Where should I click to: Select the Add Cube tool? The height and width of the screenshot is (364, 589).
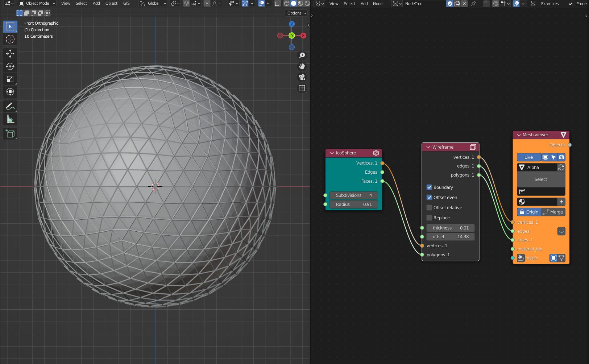click(10, 133)
